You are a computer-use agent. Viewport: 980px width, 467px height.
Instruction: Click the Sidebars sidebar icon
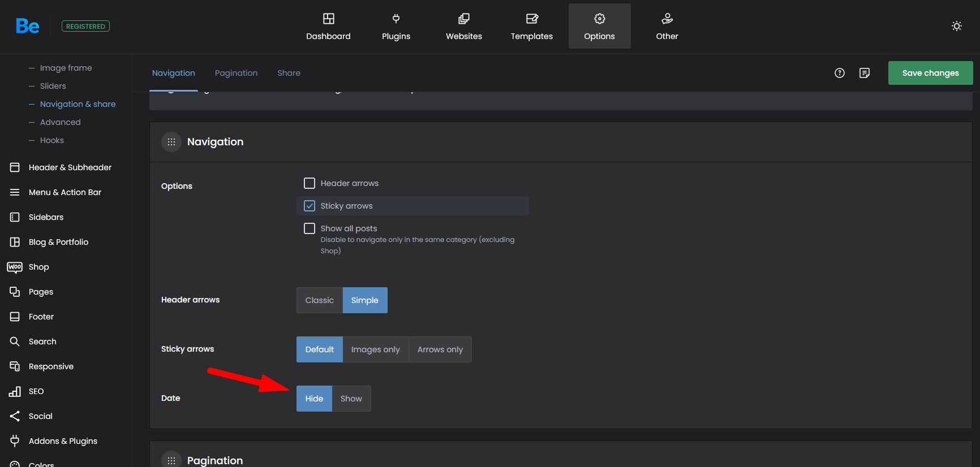click(x=15, y=217)
